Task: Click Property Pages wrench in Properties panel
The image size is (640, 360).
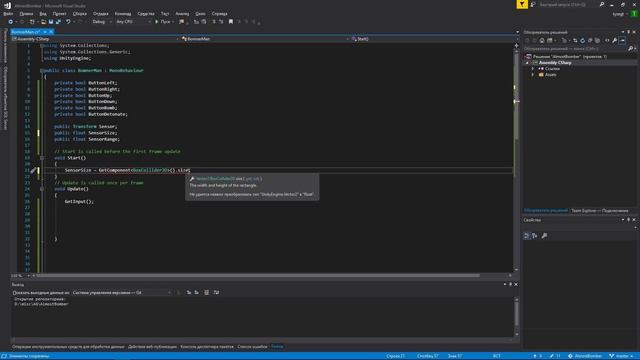Action: tap(544, 236)
